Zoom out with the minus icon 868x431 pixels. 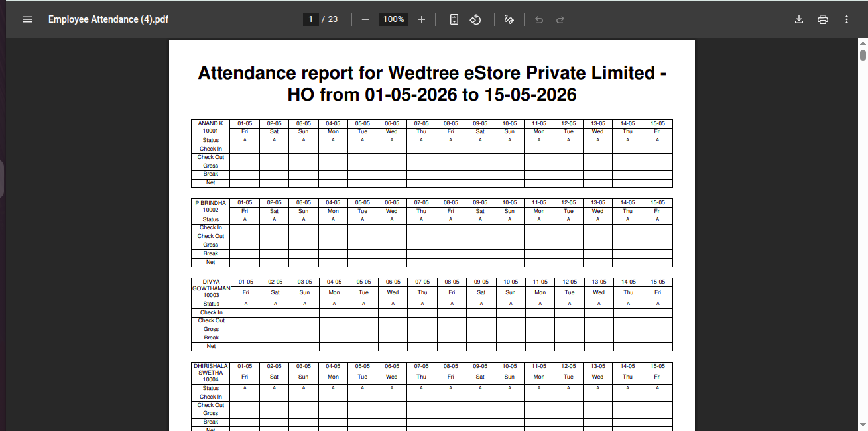[365, 19]
